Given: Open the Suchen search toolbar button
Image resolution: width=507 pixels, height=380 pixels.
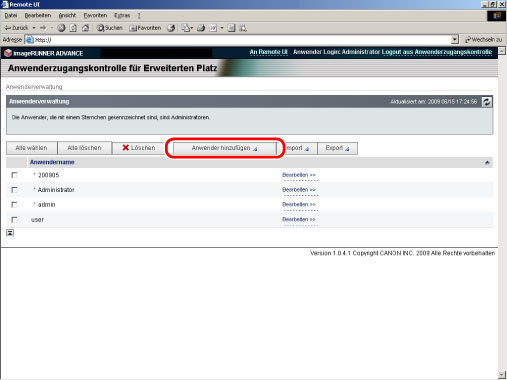Looking at the screenshot, I should (110, 28).
